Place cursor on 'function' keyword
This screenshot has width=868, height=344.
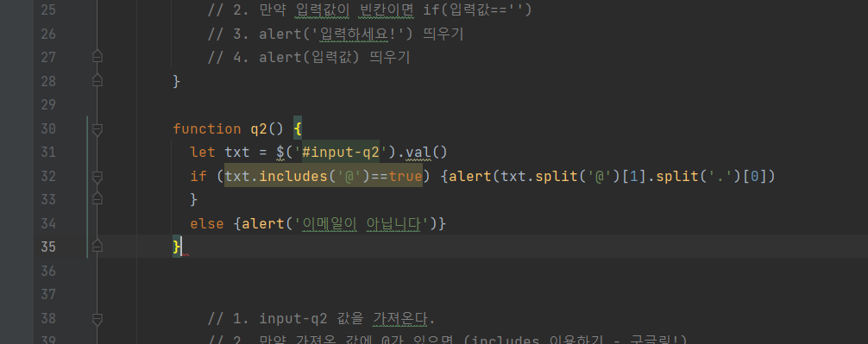click(x=207, y=129)
